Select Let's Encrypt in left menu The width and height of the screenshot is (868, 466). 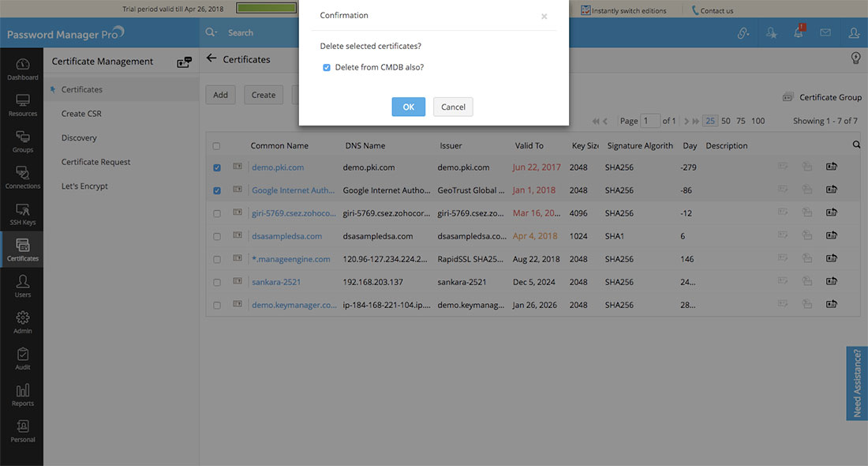click(84, 186)
